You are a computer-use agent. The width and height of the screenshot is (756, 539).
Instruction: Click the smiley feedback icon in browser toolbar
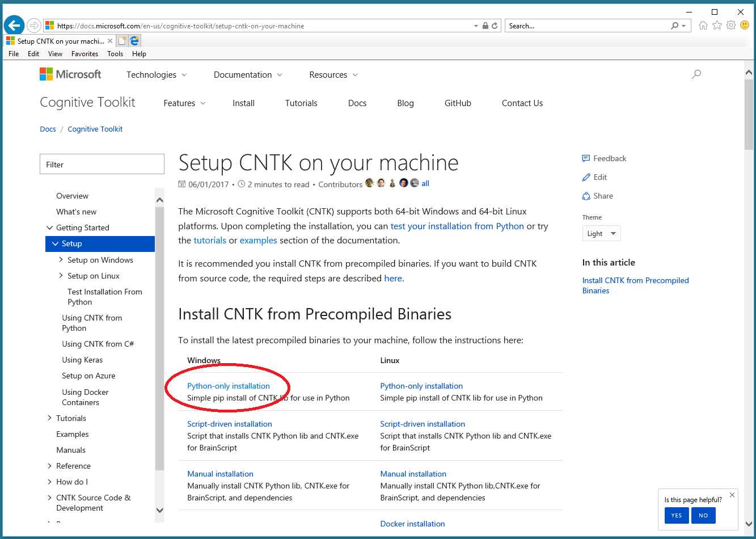coord(745,26)
